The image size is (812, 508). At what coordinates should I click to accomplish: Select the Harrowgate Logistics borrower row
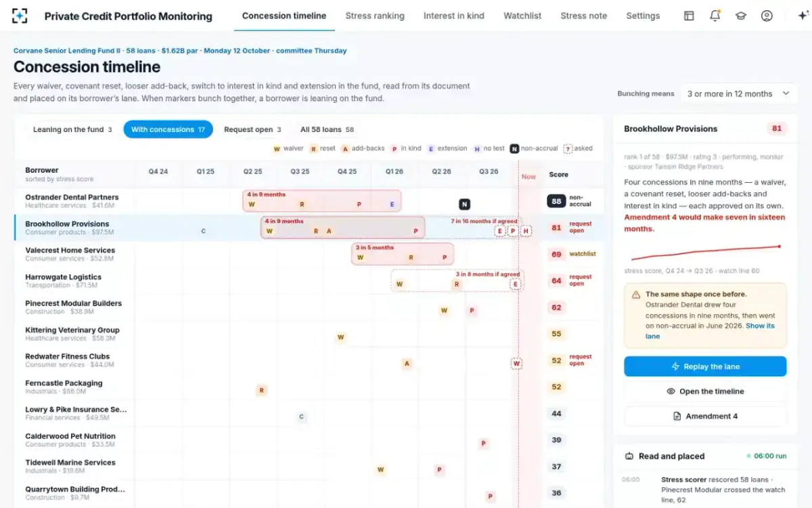point(309,281)
